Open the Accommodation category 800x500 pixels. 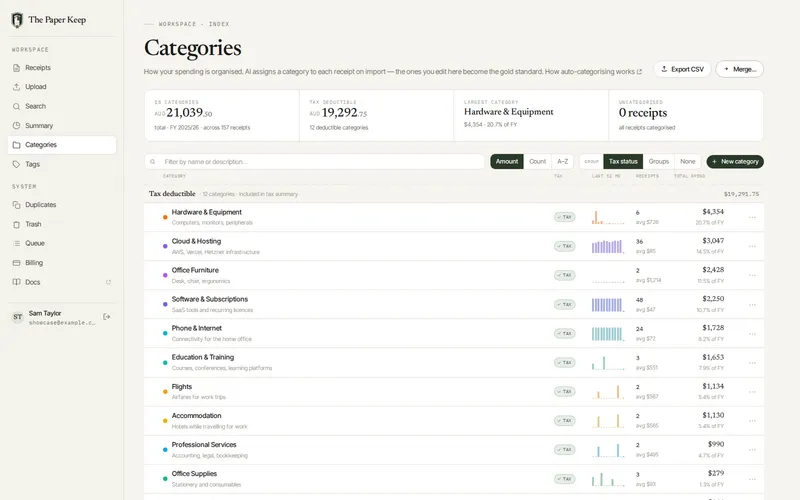coord(454,421)
